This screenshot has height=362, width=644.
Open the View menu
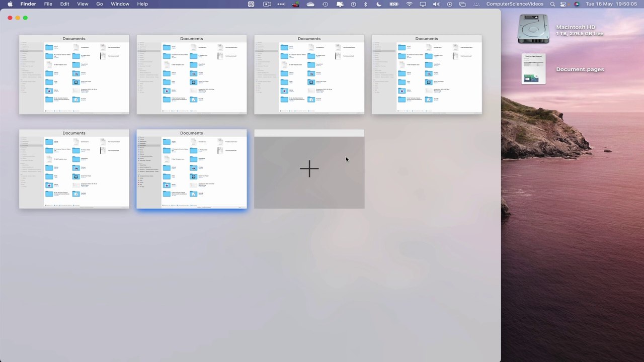tap(83, 4)
